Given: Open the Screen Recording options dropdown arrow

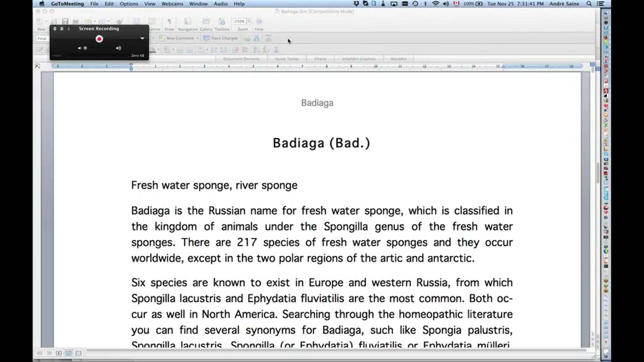Looking at the screenshot, I should (x=142, y=39).
